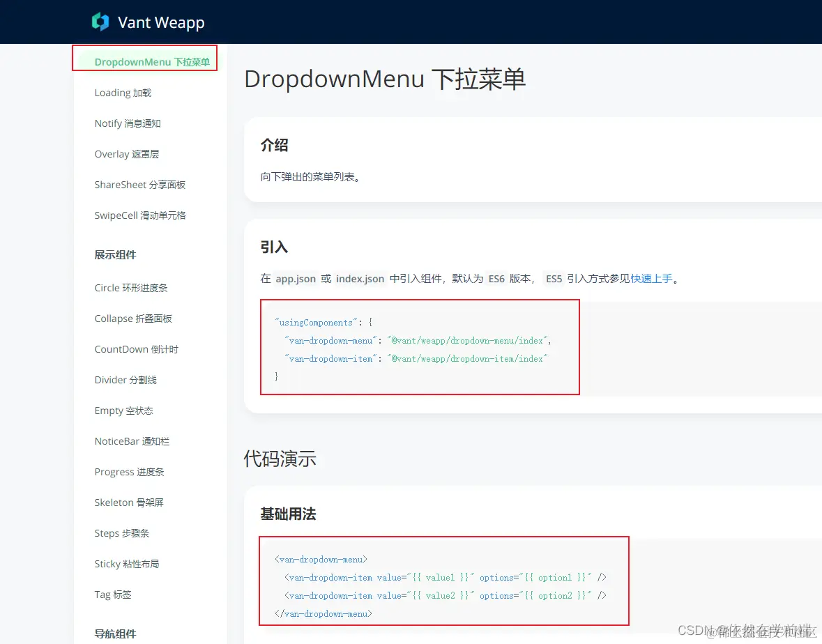The width and height of the screenshot is (822, 644).
Task: Open Steps 步骤条 page
Action: (x=121, y=533)
